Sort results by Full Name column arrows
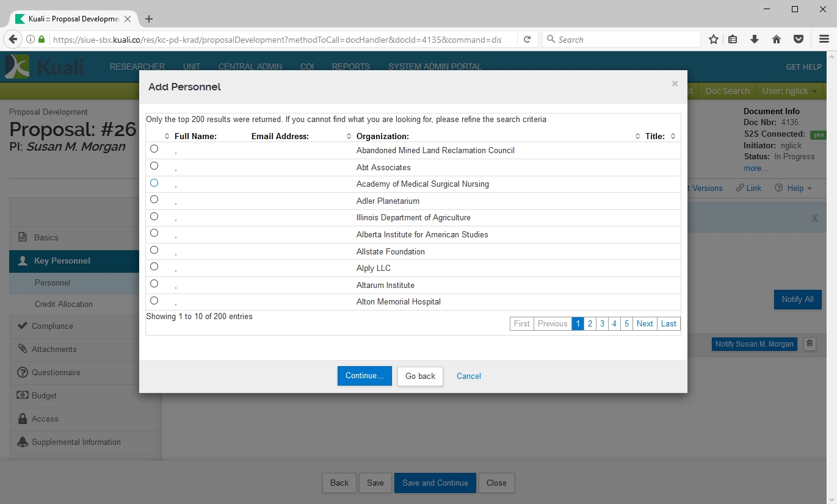837x504 pixels. [x=167, y=136]
